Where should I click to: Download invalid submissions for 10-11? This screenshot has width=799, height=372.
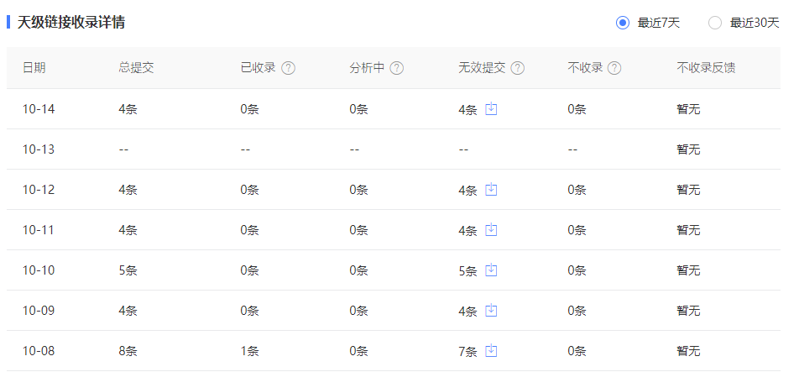click(x=491, y=230)
